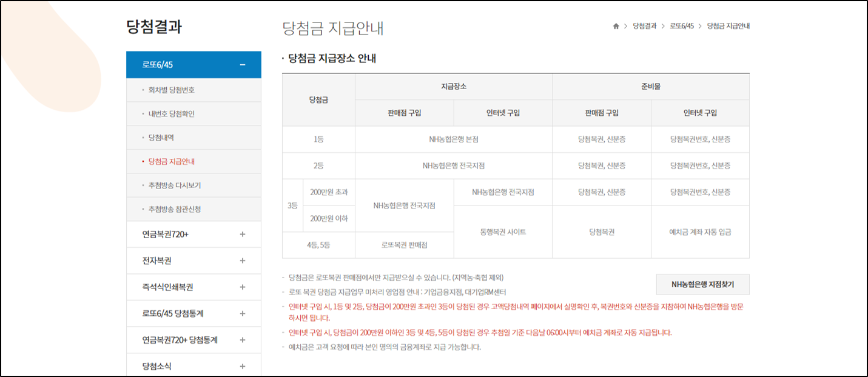The image size is (868, 377).
Task: Click the 1등 row label
Action: tap(318, 139)
